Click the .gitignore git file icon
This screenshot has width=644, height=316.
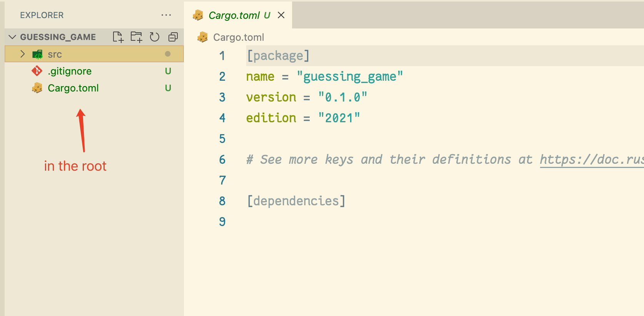(x=37, y=71)
